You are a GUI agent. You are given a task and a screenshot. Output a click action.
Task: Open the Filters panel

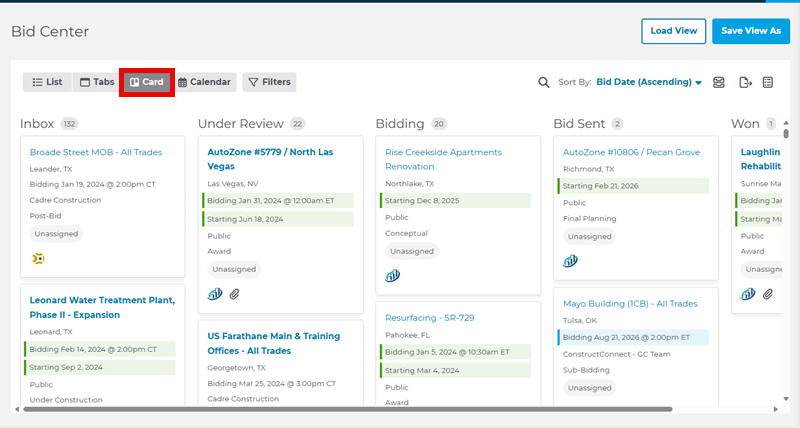point(269,82)
